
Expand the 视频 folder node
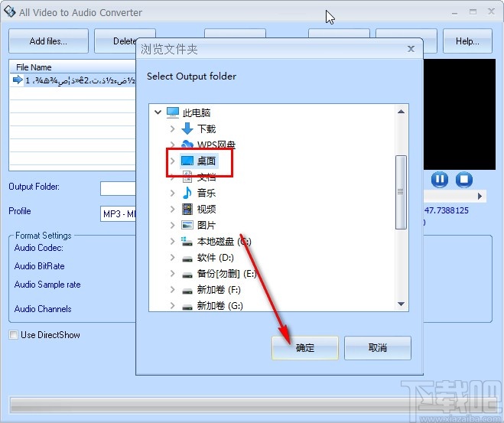click(173, 209)
